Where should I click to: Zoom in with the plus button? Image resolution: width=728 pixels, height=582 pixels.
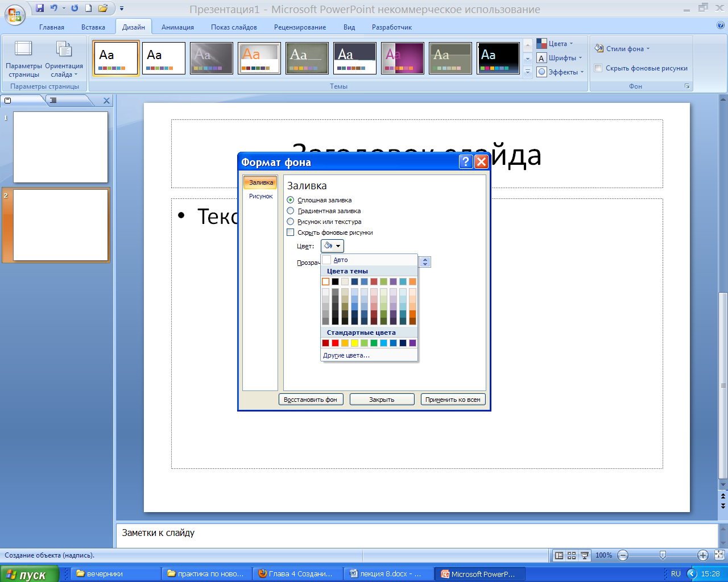[x=703, y=555]
